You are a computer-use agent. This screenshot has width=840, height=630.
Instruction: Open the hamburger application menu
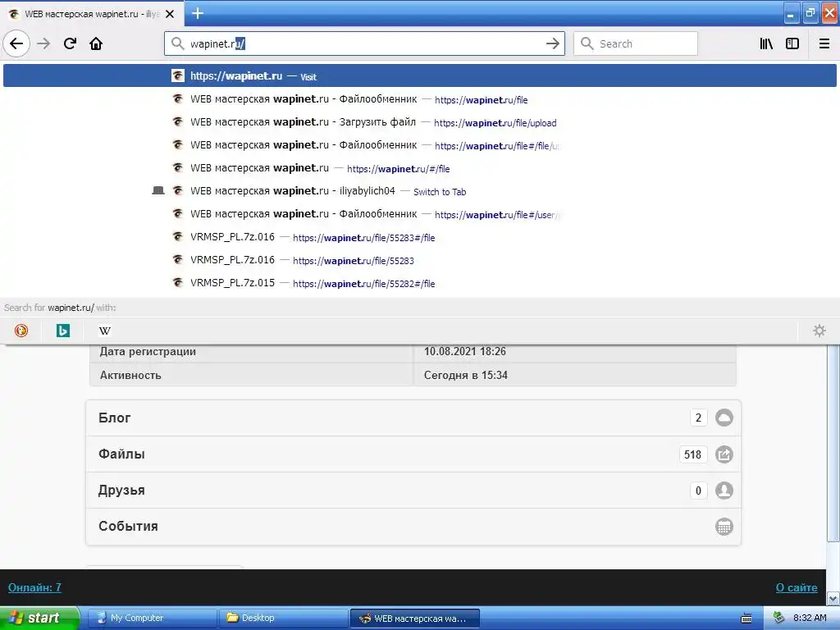tap(824, 43)
